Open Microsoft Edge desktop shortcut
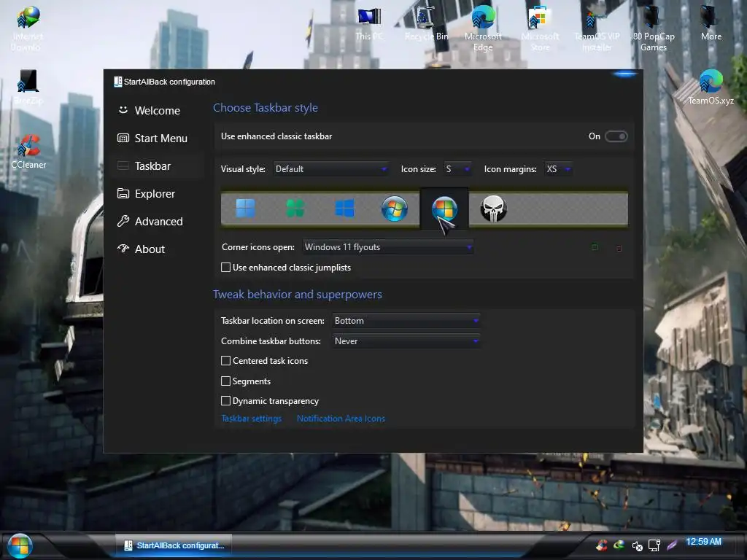747x560 pixels. coord(483,28)
